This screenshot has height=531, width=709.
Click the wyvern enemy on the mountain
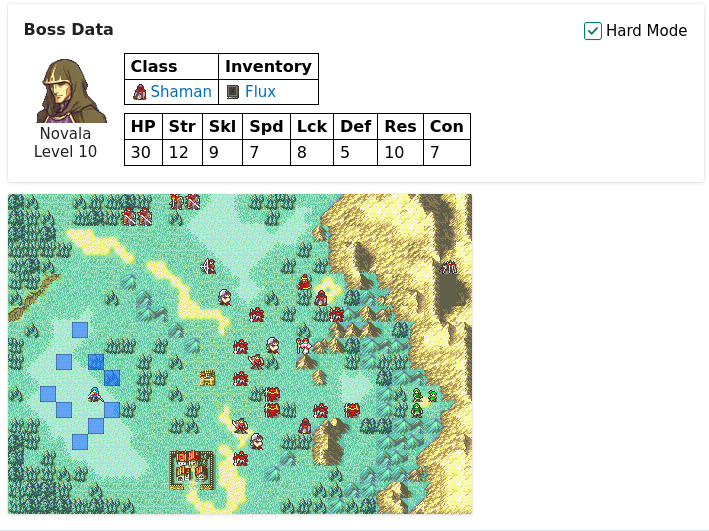[x=449, y=267]
